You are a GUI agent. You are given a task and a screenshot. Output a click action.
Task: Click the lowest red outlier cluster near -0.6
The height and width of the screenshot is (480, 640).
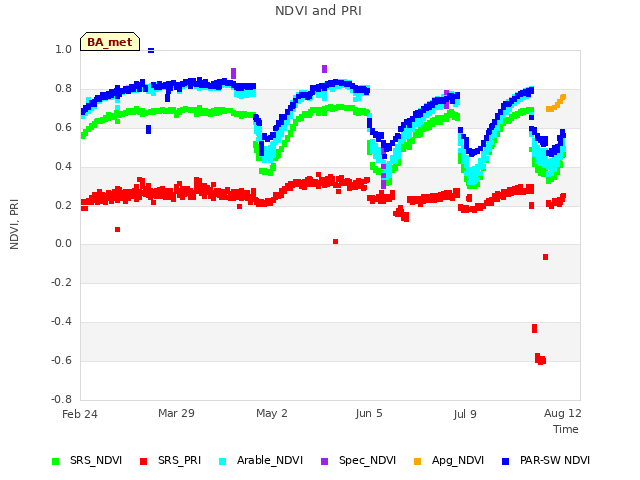point(540,359)
